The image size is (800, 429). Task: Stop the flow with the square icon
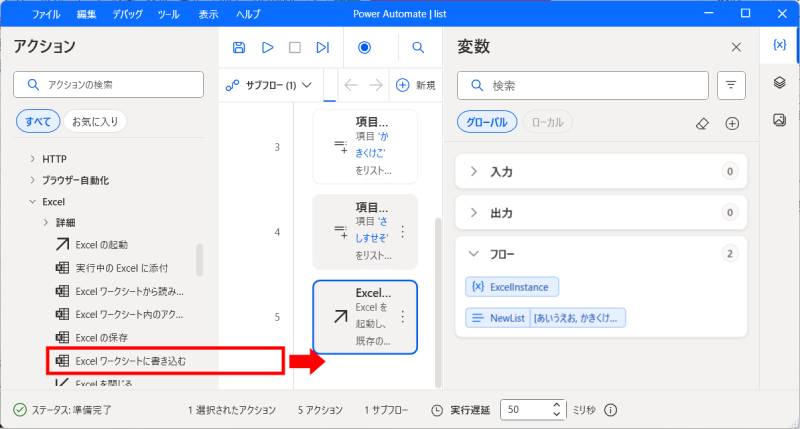click(295, 47)
